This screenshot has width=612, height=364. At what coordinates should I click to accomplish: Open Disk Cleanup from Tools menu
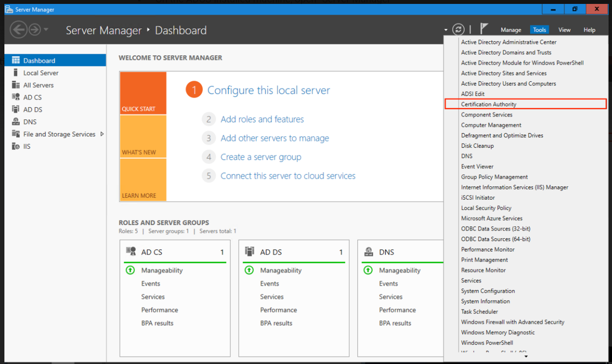(x=477, y=146)
